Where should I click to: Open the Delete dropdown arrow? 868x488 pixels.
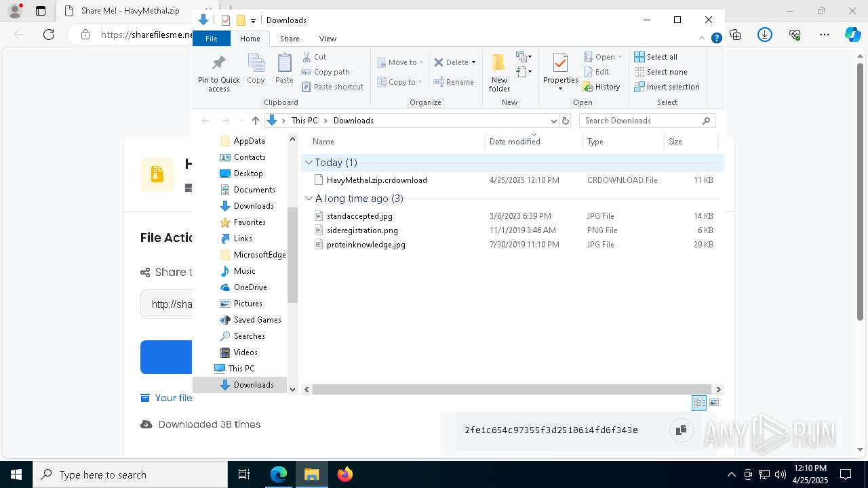[x=473, y=62]
